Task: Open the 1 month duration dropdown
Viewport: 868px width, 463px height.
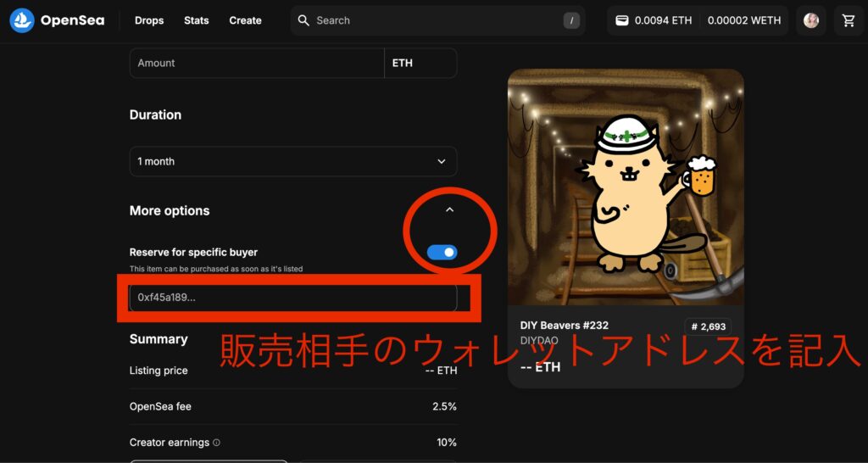Action: pyautogui.click(x=293, y=161)
